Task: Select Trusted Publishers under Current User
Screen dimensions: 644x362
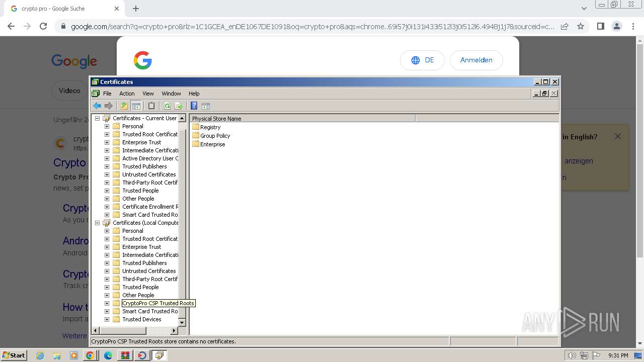Action: coord(144,166)
